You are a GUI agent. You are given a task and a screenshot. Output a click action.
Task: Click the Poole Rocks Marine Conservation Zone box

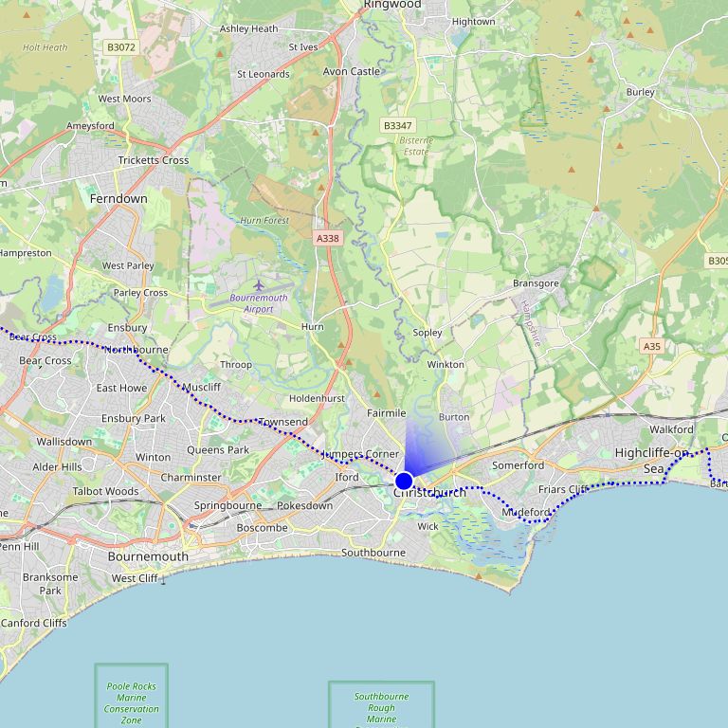pos(132,696)
